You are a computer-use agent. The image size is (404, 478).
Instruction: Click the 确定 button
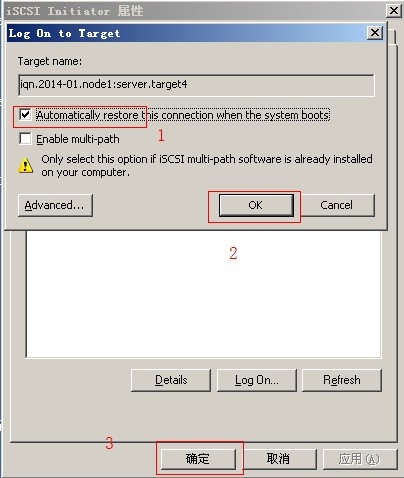tap(198, 459)
